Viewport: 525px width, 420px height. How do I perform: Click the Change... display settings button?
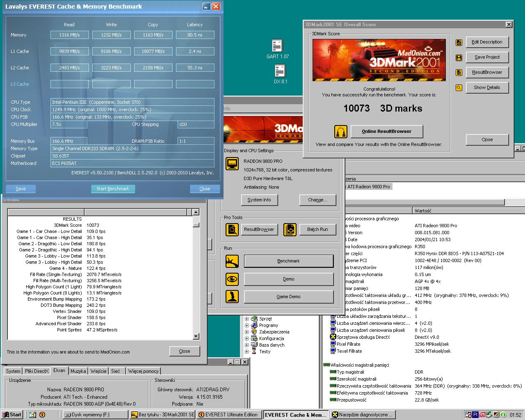(318, 200)
